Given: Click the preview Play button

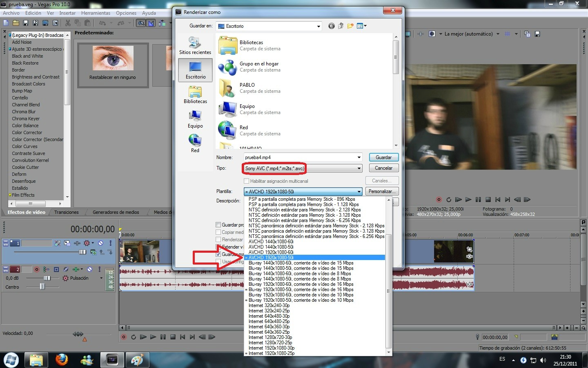Looking at the screenshot, I should (x=468, y=200).
